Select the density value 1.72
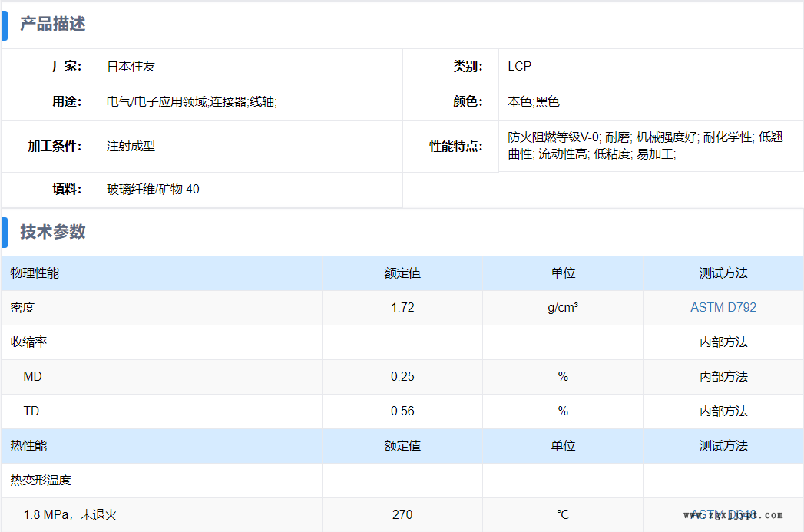Image resolution: width=804 pixels, height=532 pixels. (402, 308)
